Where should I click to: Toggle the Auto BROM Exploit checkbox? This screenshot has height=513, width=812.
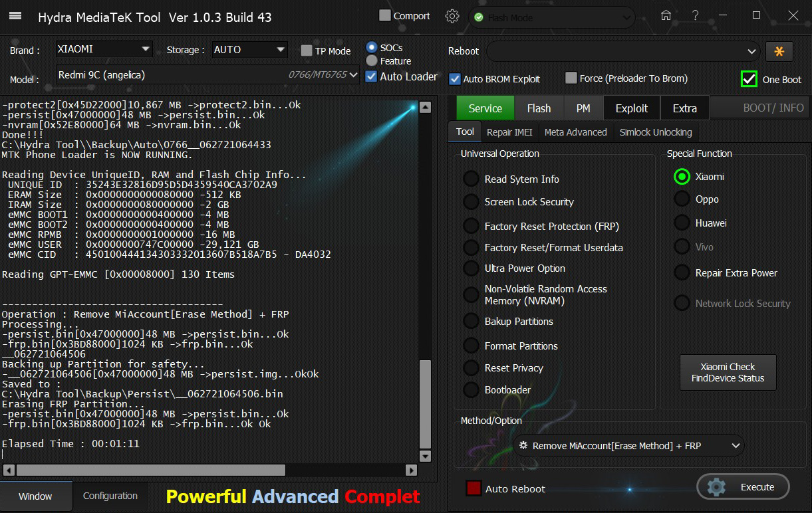click(x=455, y=78)
